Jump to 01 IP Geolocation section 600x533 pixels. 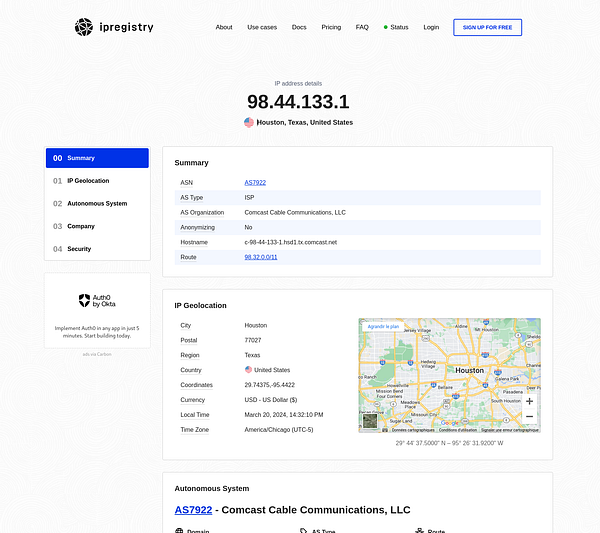pyautogui.click(x=97, y=181)
